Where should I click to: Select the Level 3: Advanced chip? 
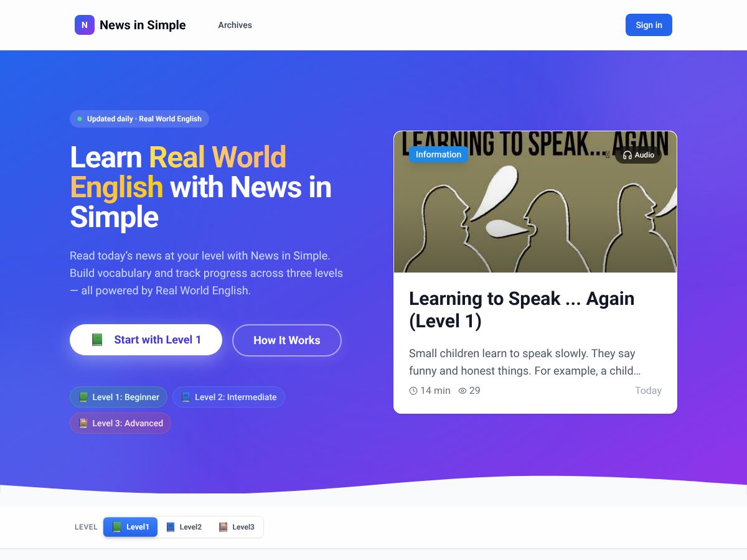coord(120,423)
